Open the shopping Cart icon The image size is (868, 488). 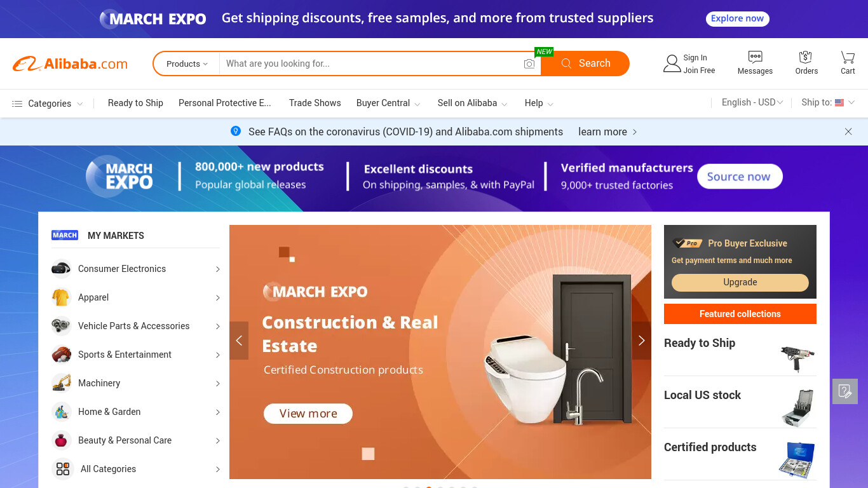point(848,57)
